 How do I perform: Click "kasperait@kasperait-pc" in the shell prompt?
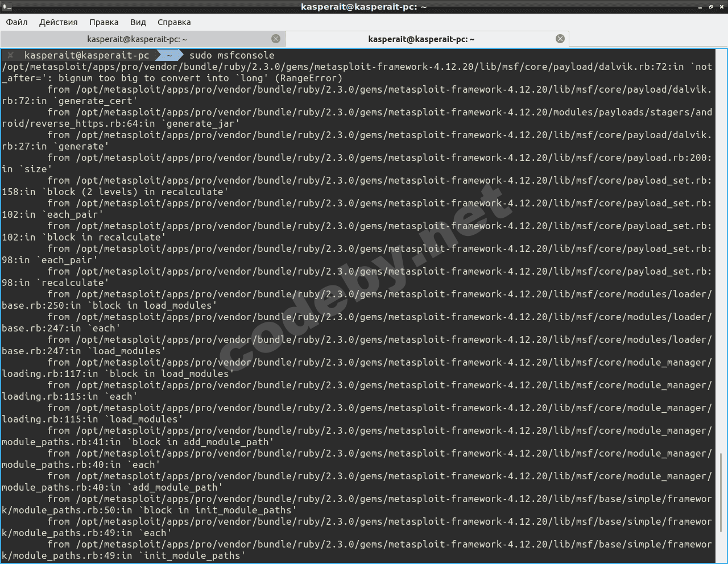tap(86, 55)
